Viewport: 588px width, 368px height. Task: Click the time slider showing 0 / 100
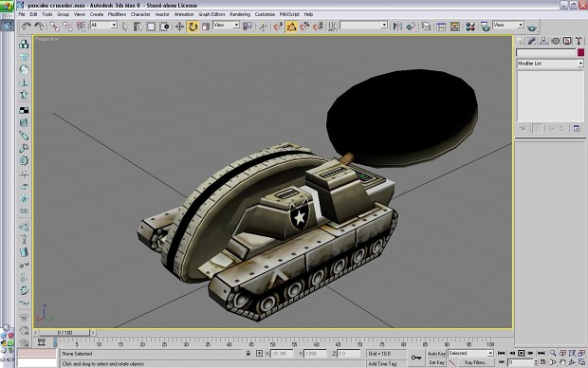(64, 332)
